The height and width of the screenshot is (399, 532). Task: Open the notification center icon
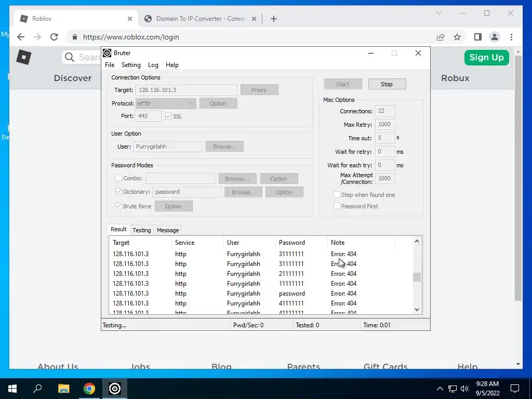[x=515, y=389]
